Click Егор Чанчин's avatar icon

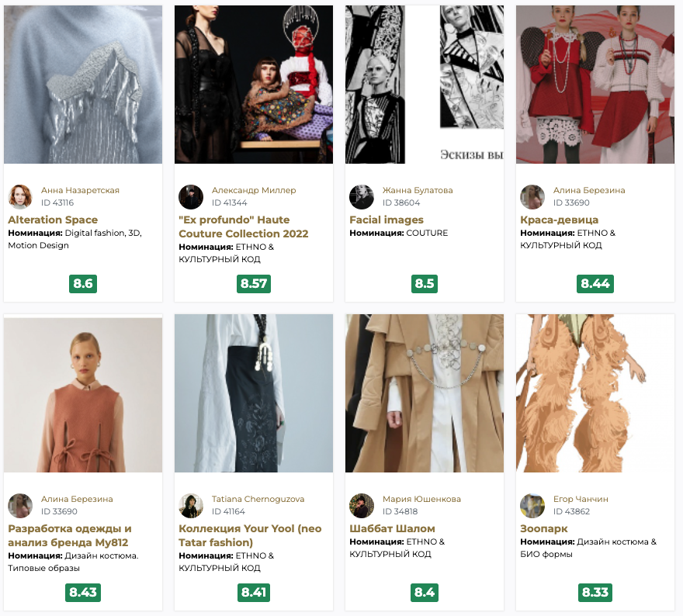click(532, 506)
